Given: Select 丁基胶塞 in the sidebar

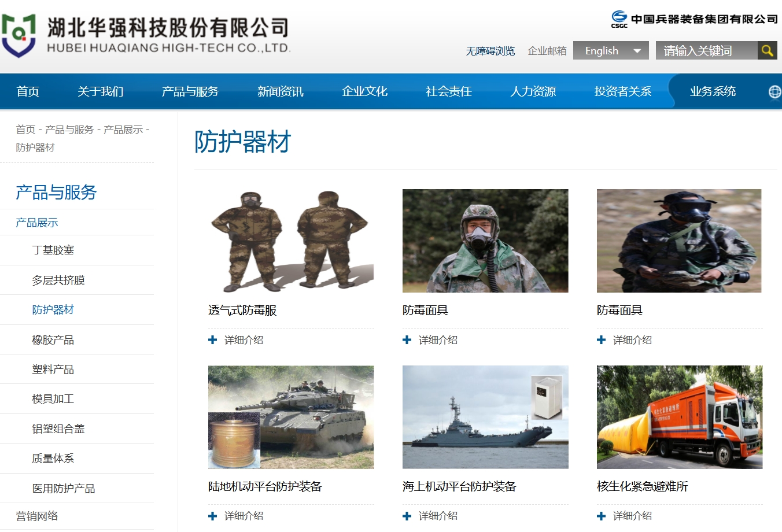Looking at the screenshot, I should (x=53, y=250).
